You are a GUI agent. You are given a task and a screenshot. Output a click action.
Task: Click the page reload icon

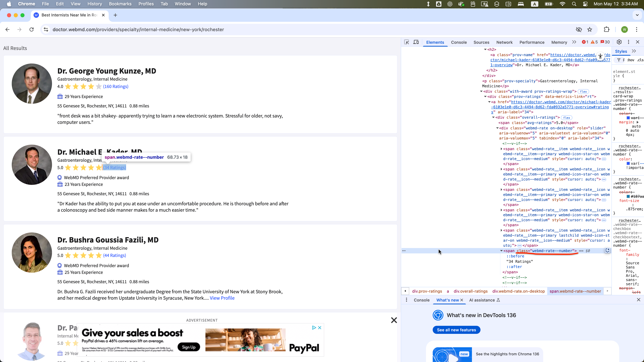pyautogui.click(x=32, y=29)
